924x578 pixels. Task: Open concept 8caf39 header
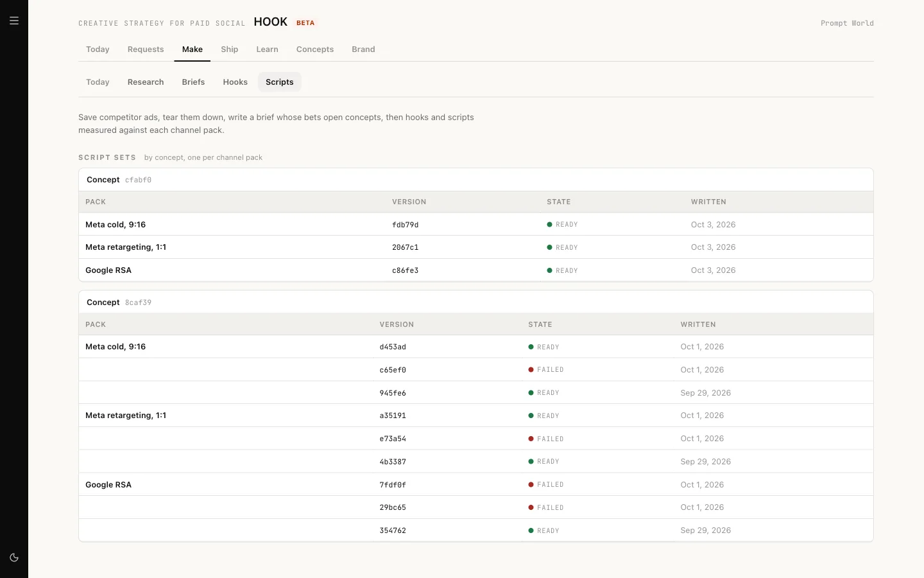click(x=476, y=302)
